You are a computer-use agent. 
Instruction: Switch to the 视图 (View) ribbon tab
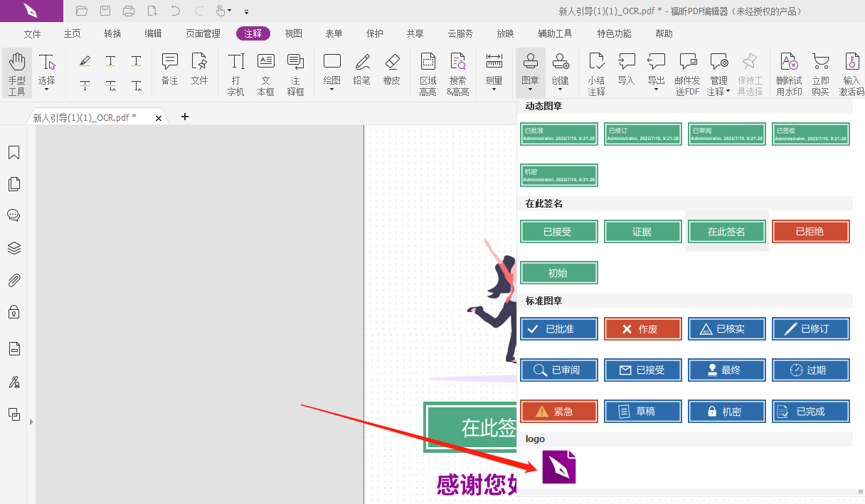292,33
